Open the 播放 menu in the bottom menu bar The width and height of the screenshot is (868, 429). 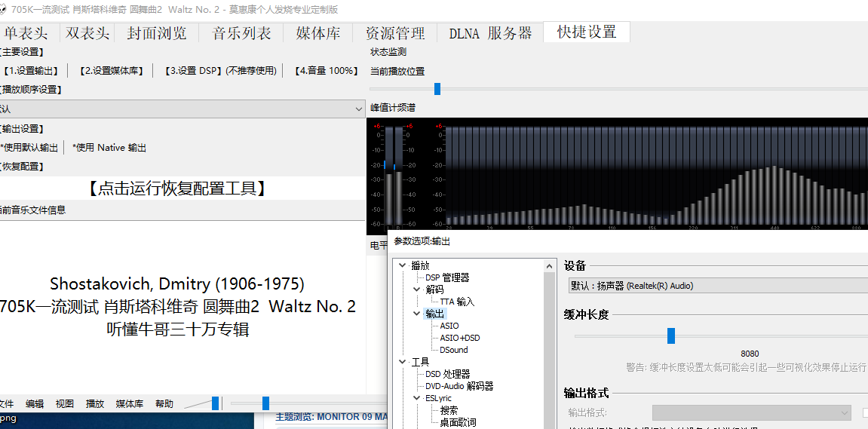pyautogui.click(x=95, y=404)
